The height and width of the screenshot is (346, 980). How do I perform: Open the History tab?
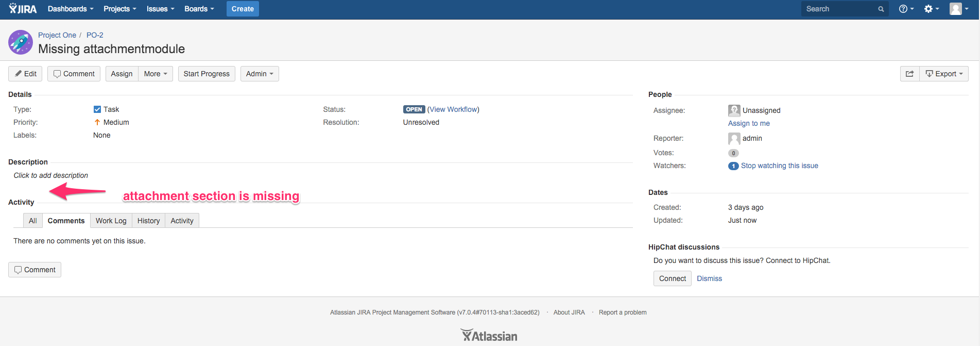pos(148,221)
